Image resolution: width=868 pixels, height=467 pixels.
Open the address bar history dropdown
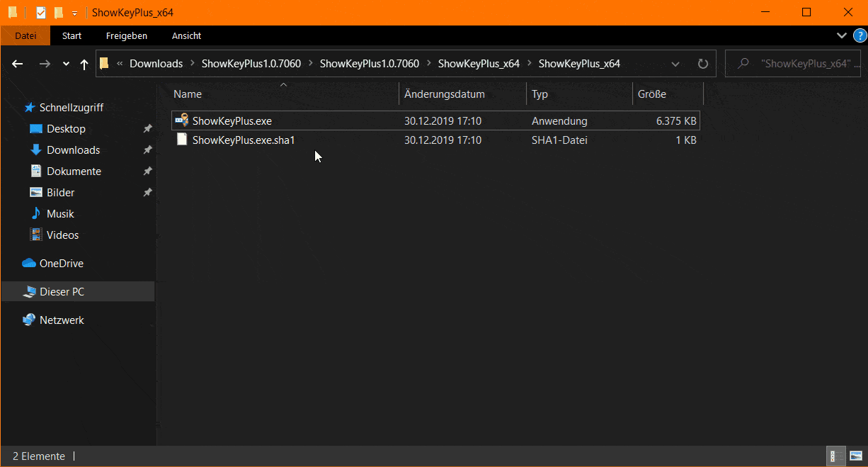[676, 64]
